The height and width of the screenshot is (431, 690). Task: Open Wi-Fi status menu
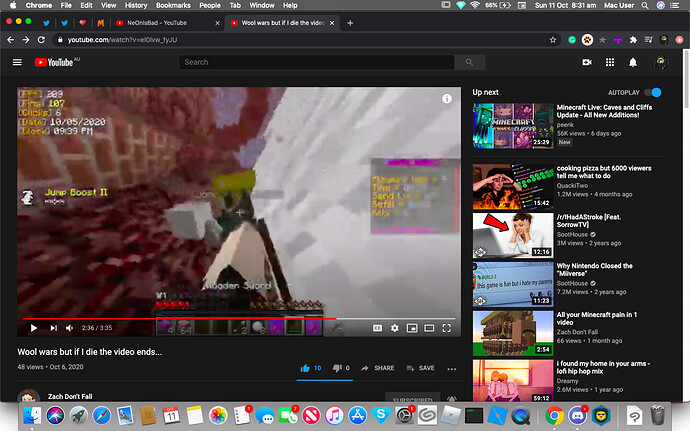pyautogui.click(x=475, y=5)
